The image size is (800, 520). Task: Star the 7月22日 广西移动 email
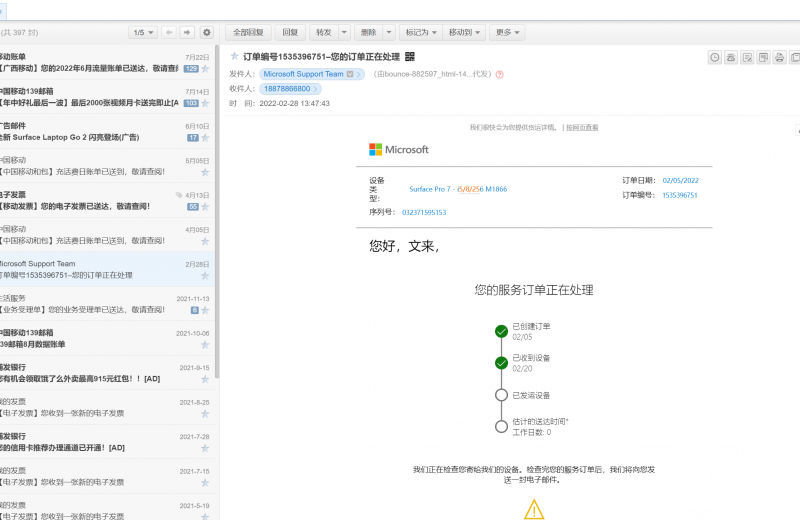click(205, 69)
